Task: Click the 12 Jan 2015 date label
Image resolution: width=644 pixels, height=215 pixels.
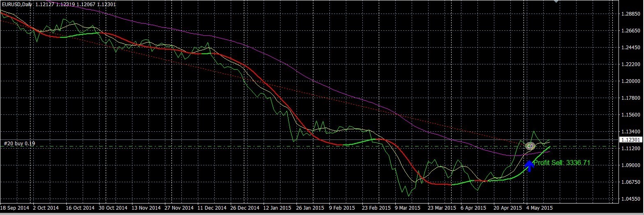Action: click(x=278, y=208)
